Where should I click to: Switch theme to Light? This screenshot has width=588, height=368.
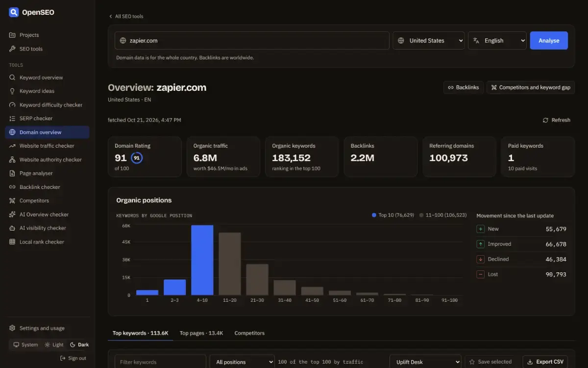click(54, 344)
